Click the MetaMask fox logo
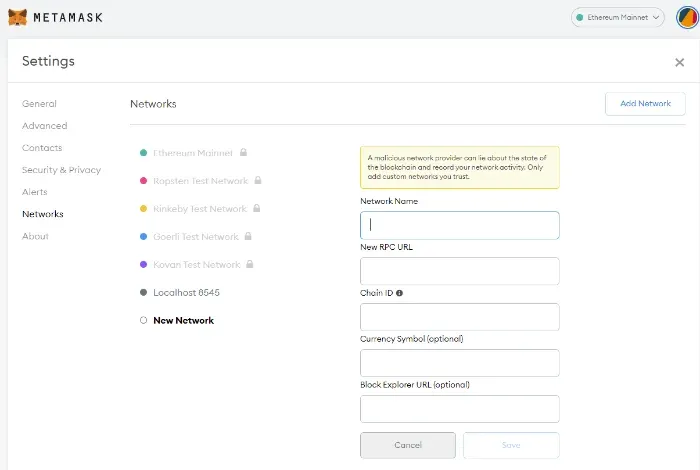Viewport: 700px width, 470px height. coord(17,17)
